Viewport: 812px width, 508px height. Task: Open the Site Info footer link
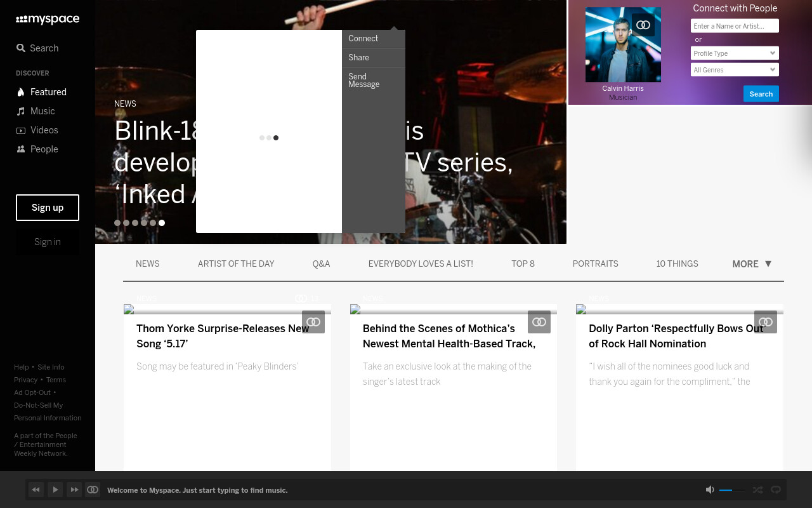click(51, 368)
